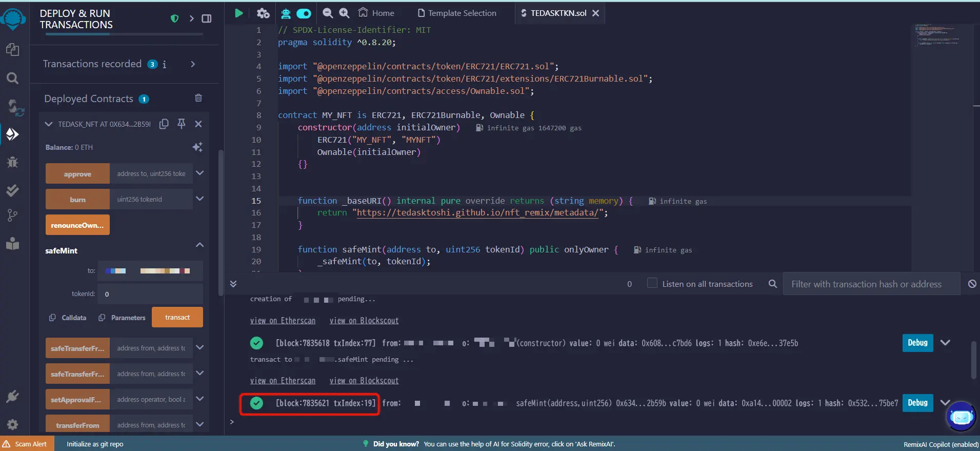Delete deployed contracts with the trash icon
The height and width of the screenshot is (451, 980).
click(198, 98)
